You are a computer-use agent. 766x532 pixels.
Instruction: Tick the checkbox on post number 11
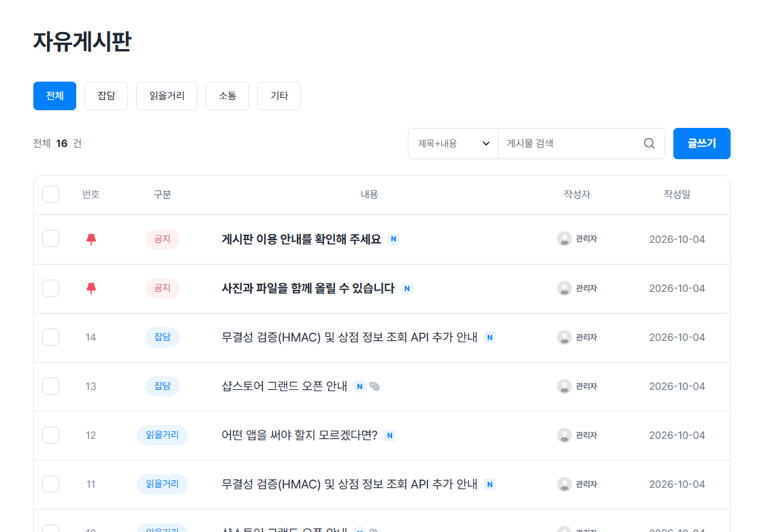click(51, 484)
